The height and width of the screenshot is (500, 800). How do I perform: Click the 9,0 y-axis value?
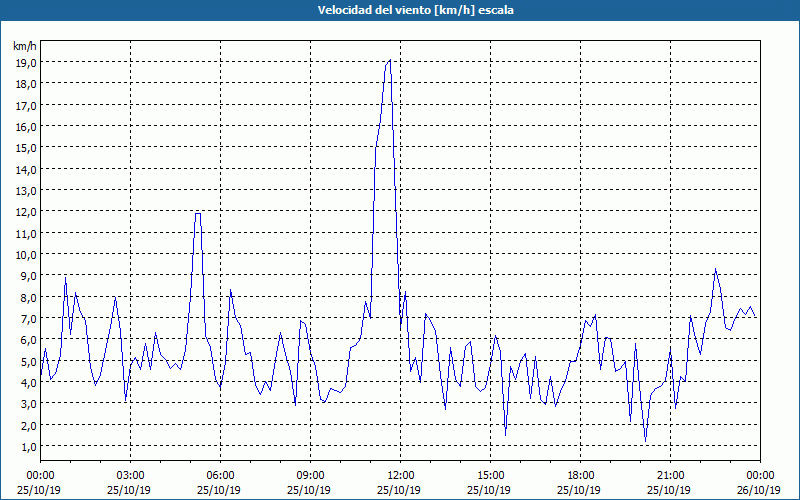pos(28,276)
